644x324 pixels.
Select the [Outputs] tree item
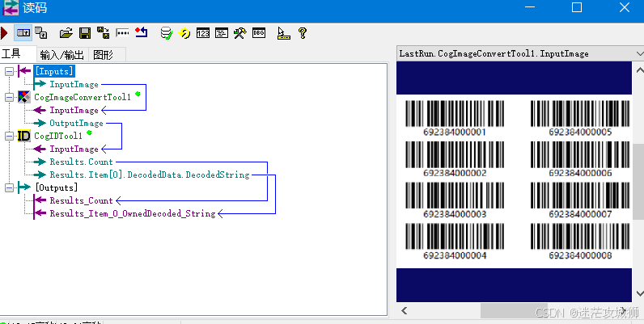pos(57,187)
